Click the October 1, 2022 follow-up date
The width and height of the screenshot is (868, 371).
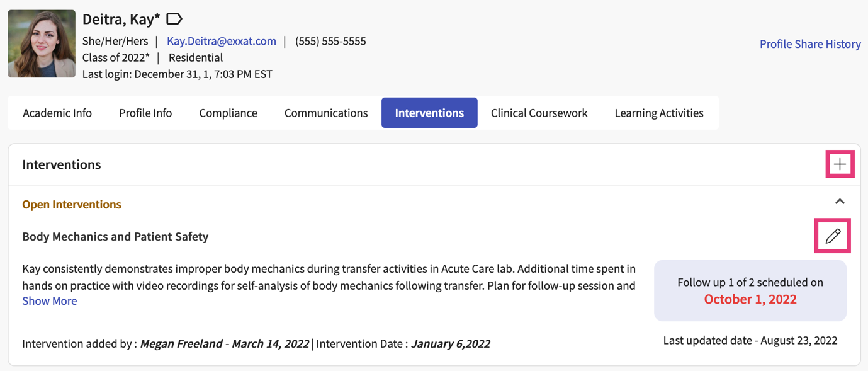tap(750, 299)
